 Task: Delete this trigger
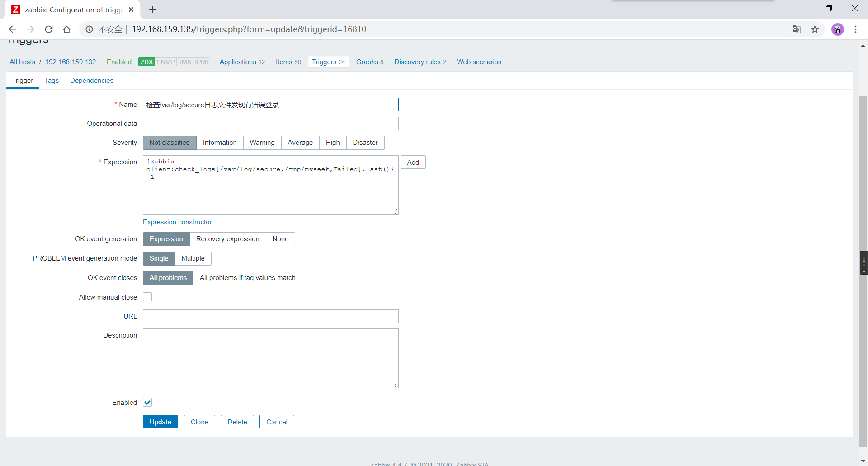coord(237,422)
